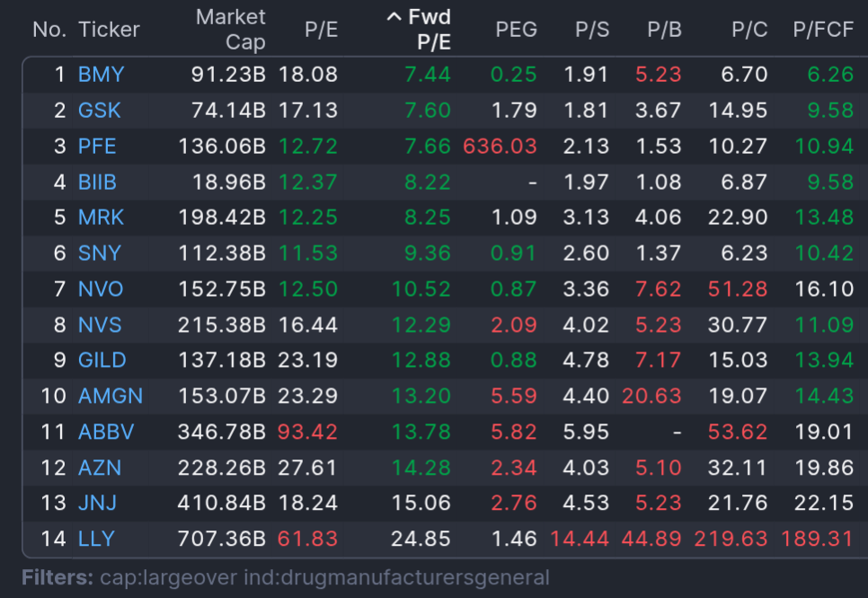The width and height of the screenshot is (868, 598).
Task: Select BMY Fwd P/E 7.44
Action: [428, 75]
